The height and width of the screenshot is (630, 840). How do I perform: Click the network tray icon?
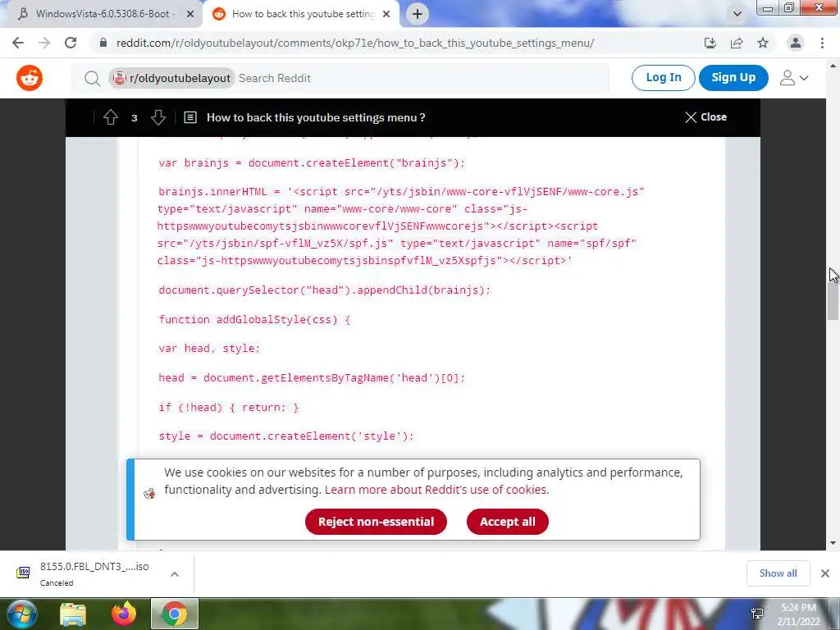757,614
